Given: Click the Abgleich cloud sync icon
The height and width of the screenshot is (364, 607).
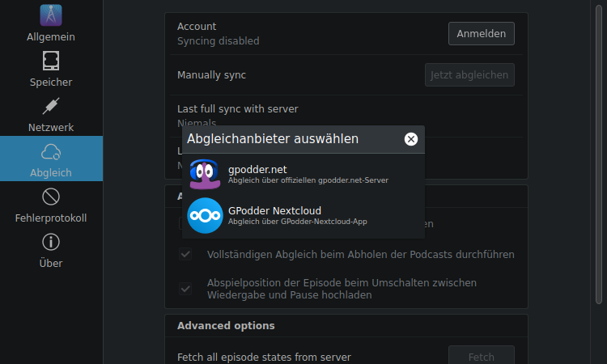Looking at the screenshot, I should [51, 151].
